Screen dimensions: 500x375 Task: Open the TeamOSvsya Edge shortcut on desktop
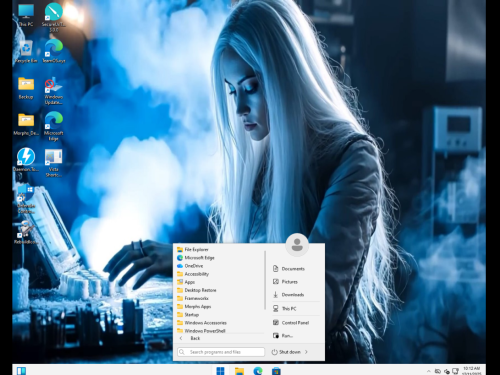(x=54, y=52)
